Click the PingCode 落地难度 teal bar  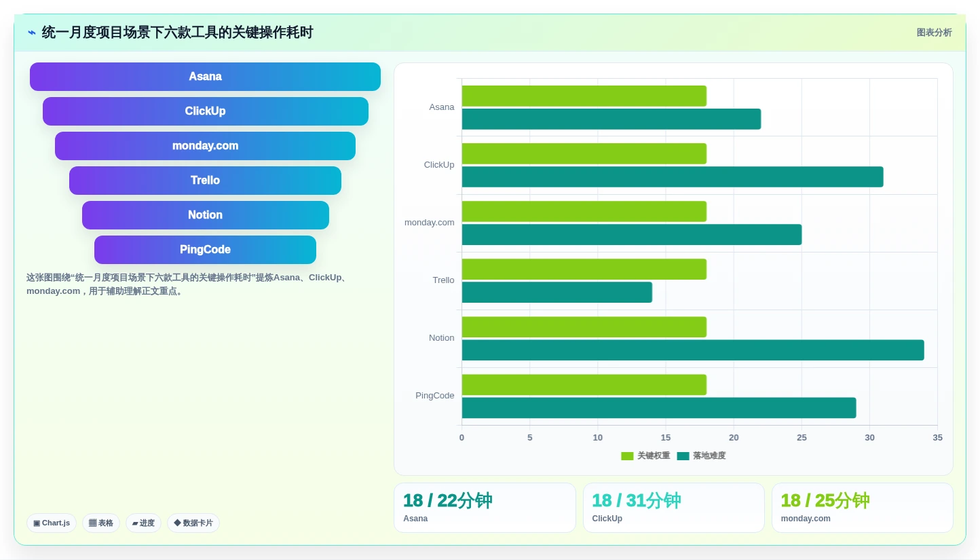659,408
